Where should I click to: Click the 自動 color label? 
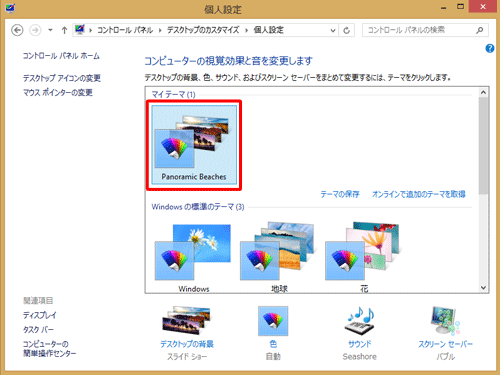click(x=273, y=357)
